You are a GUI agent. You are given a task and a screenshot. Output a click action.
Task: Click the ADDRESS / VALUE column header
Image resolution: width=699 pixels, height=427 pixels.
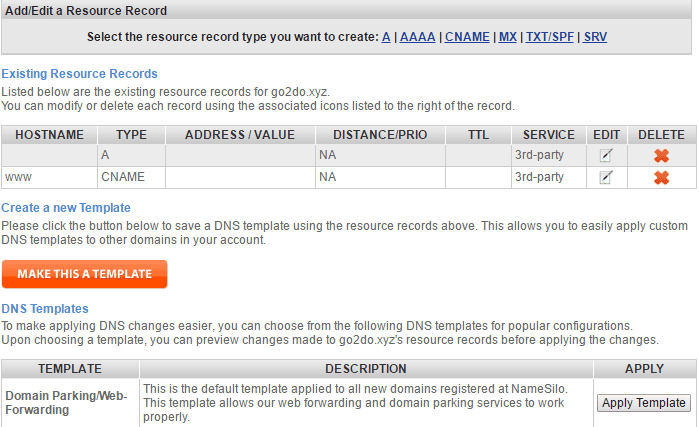[x=240, y=135]
